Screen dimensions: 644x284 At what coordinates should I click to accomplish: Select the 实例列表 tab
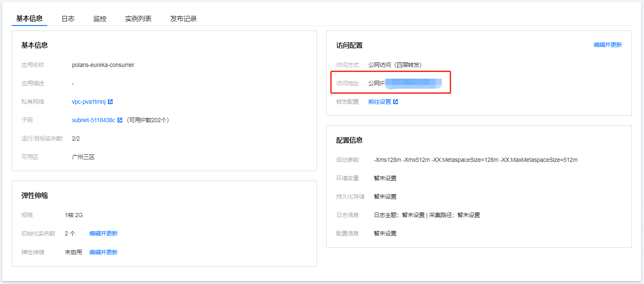tap(138, 19)
